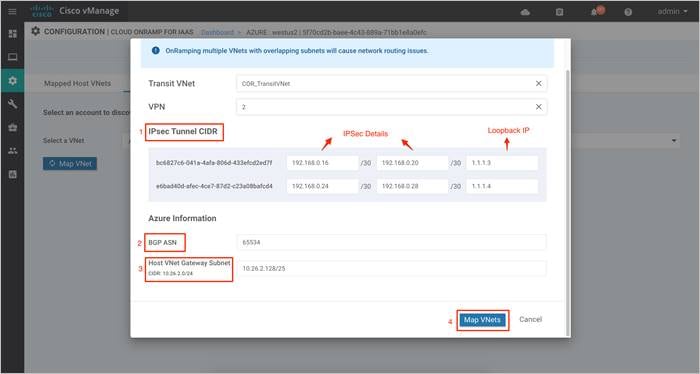700x374 pixels.
Task: Clear the VPN field with X
Action: pyautogui.click(x=538, y=107)
